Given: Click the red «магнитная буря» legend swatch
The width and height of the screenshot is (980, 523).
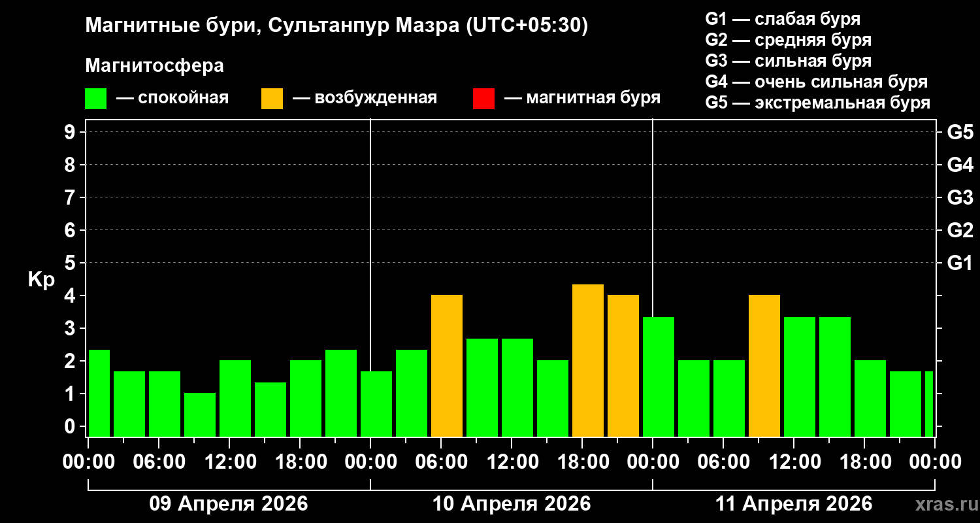Looking at the screenshot, I should tap(484, 99).
